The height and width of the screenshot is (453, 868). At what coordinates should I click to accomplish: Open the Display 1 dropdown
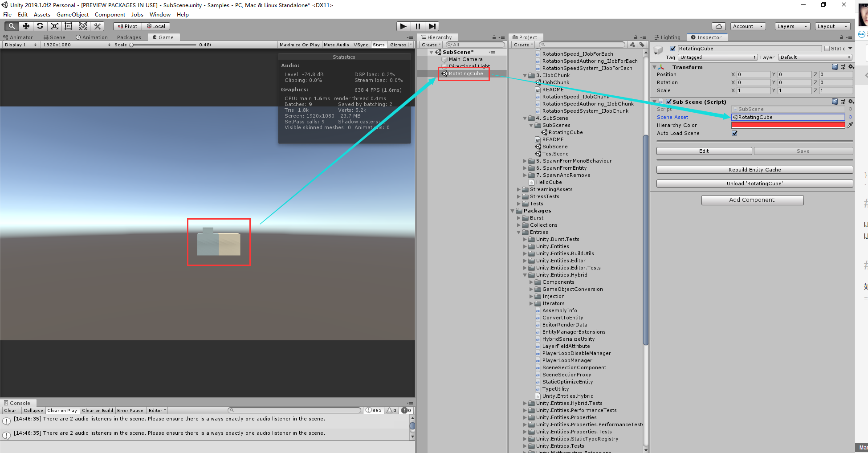20,45
